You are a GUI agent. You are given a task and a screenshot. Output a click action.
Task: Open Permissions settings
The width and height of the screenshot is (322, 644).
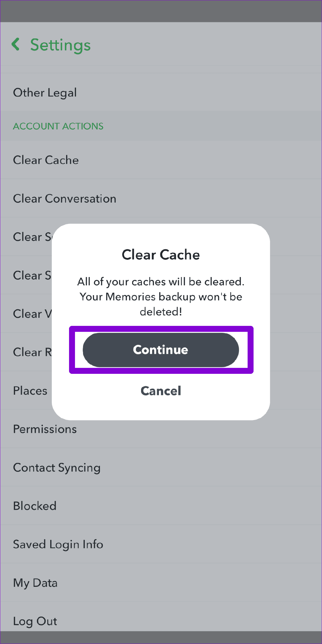pos(45,429)
